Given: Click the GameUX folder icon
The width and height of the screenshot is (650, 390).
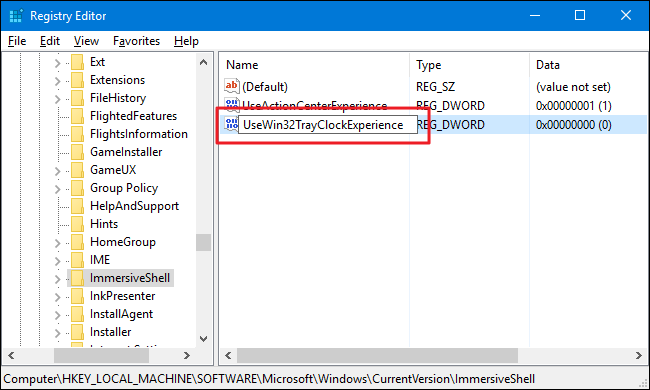Looking at the screenshot, I should click(78, 170).
